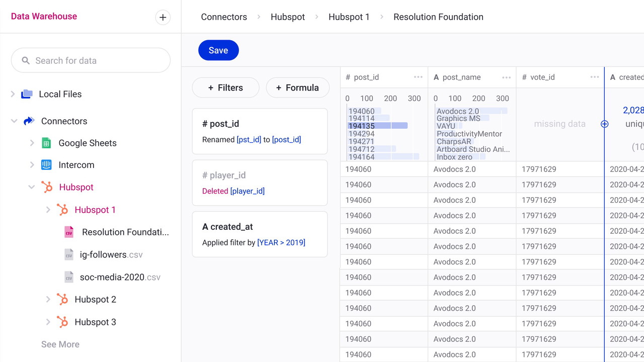
Task: Select the Local Files folder icon
Action: point(27,94)
